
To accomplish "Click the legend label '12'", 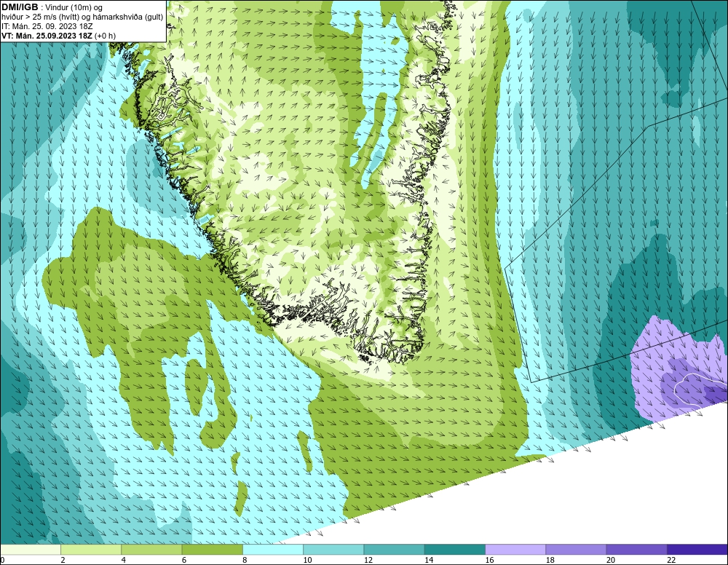I will point(368,560).
